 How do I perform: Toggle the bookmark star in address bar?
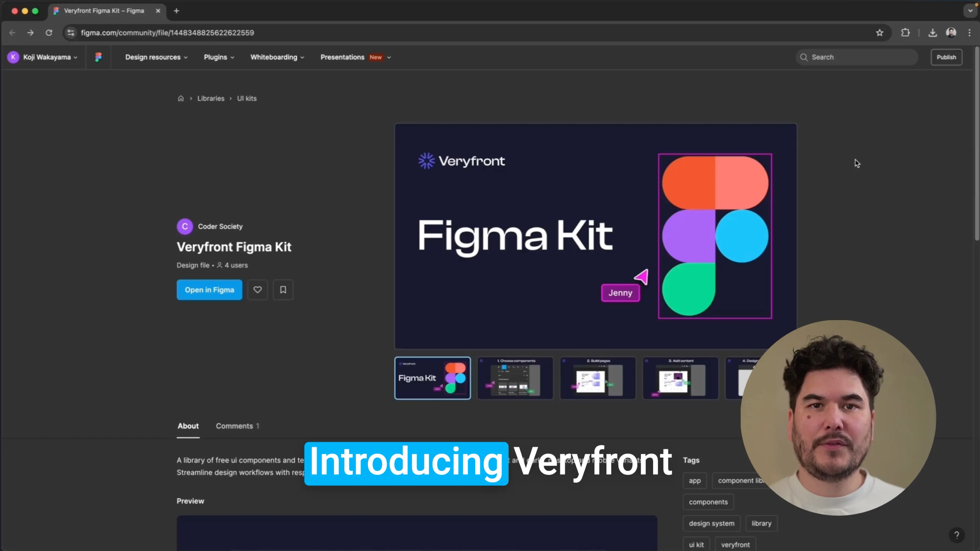pos(879,33)
